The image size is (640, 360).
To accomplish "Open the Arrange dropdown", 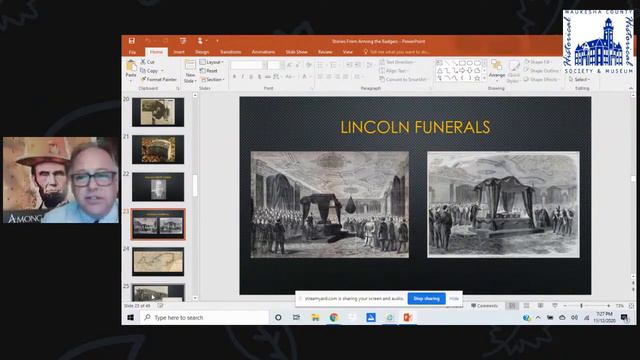I will tap(497, 70).
